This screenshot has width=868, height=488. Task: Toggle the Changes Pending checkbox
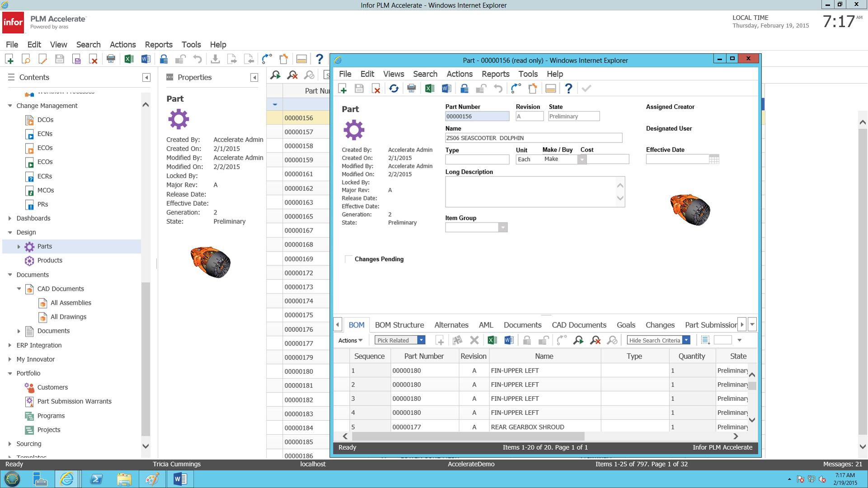pyautogui.click(x=348, y=259)
